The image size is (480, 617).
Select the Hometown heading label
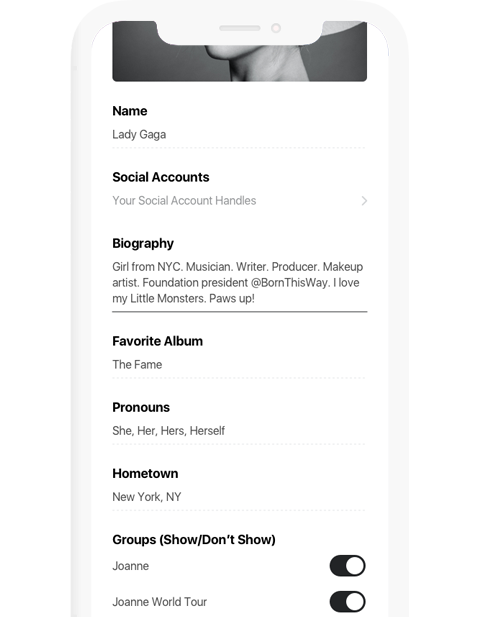[x=145, y=473]
